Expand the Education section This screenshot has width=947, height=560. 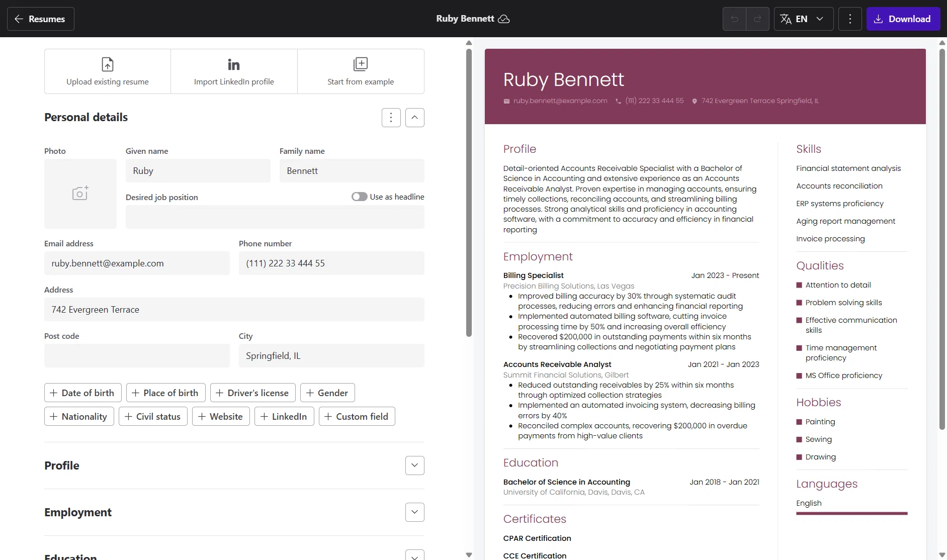pos(414,555)
